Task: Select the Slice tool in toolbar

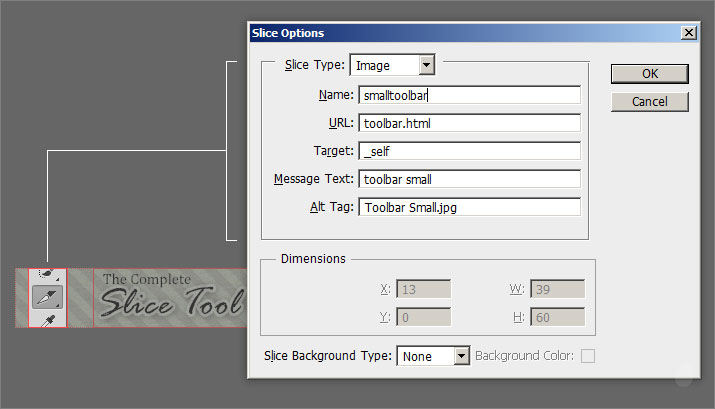Action: tap(47, 297)
